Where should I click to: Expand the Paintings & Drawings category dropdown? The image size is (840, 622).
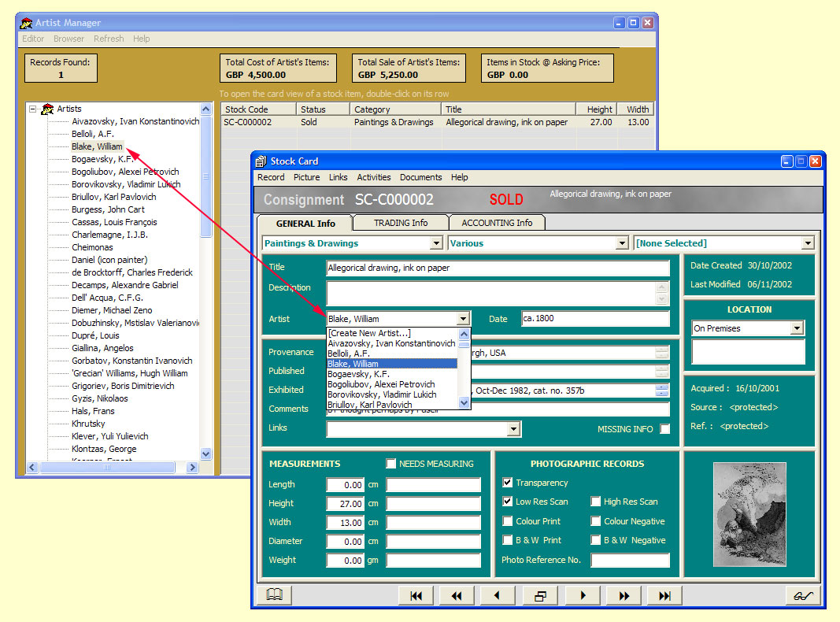tap(437, 243)
